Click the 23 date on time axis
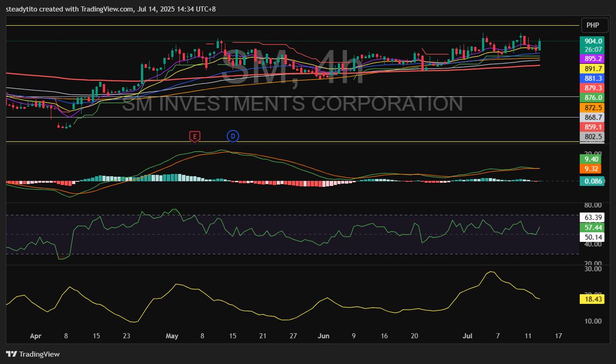The height and width of the screenshot is (364, 616). (x=127, y=336)
